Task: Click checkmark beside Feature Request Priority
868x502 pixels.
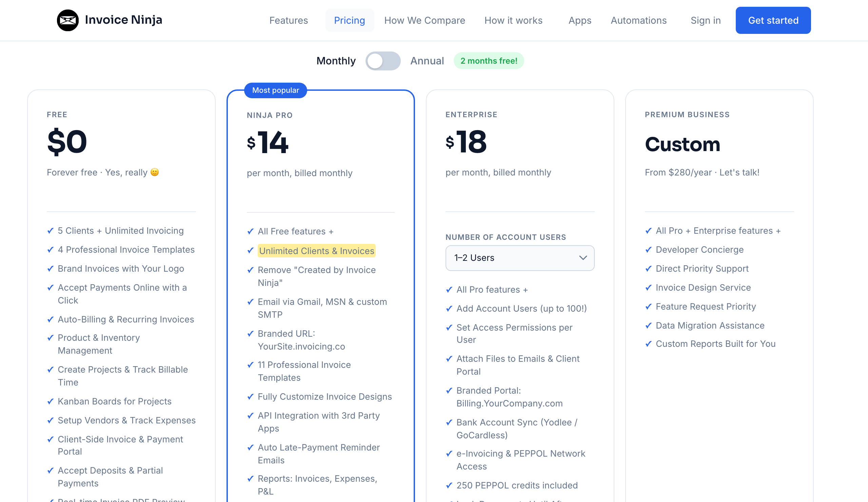Action: click(649, 307)
